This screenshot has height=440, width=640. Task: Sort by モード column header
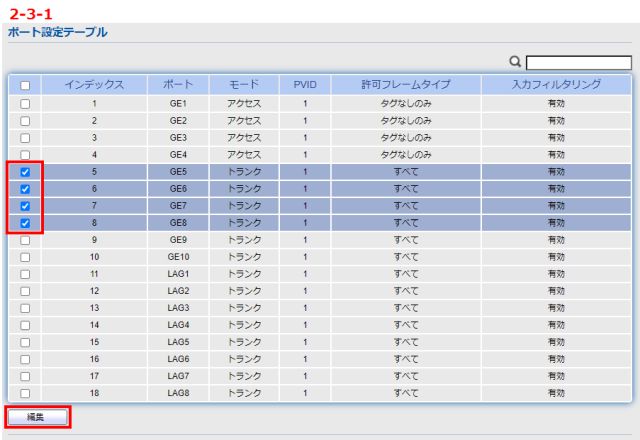244,85
